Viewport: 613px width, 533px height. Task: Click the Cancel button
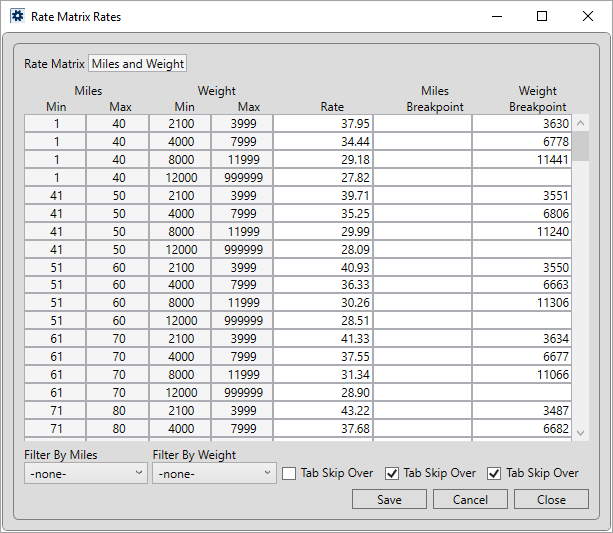[470, 499]
